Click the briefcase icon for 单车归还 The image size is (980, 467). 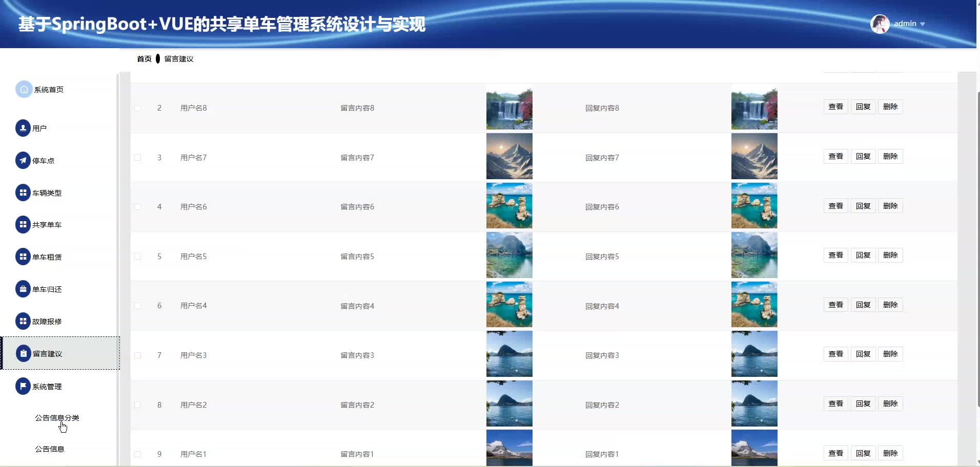click(23, 289)
